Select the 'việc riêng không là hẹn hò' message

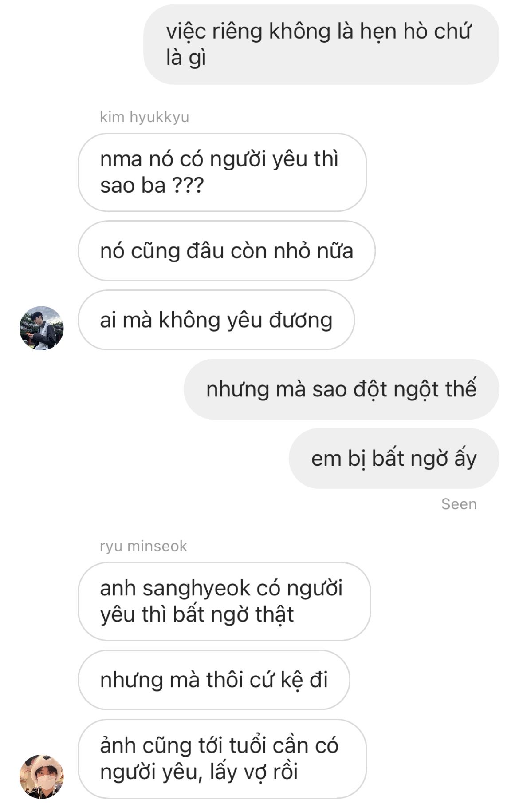point(321,44)
